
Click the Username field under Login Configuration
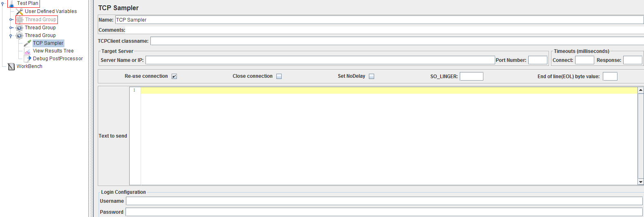[384, 201]
